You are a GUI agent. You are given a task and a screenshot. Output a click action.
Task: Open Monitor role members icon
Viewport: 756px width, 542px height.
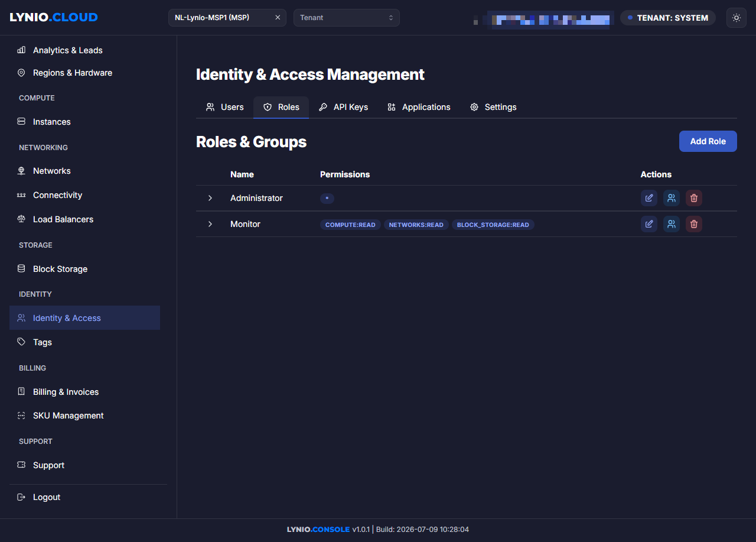(672, 224)
